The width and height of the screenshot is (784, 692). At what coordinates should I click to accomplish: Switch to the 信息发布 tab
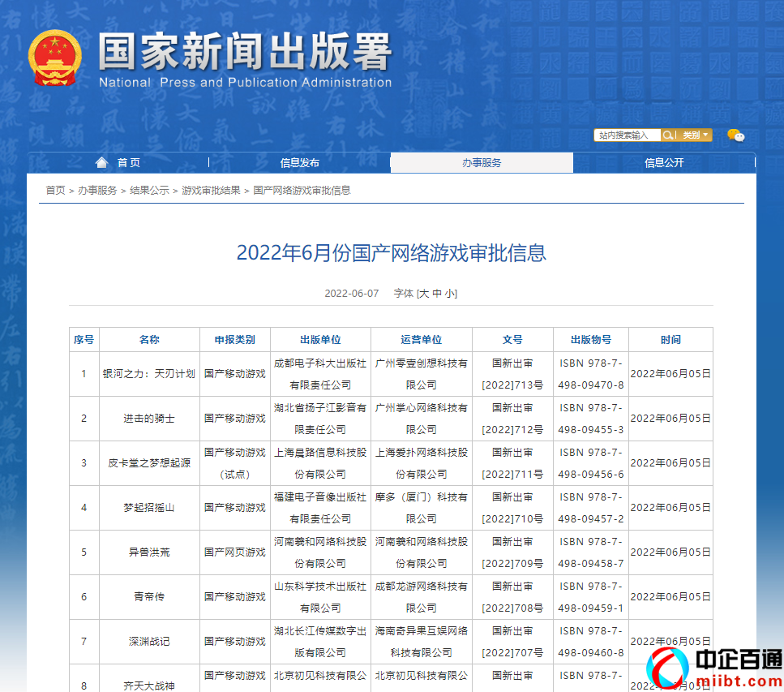pos(298,161)
